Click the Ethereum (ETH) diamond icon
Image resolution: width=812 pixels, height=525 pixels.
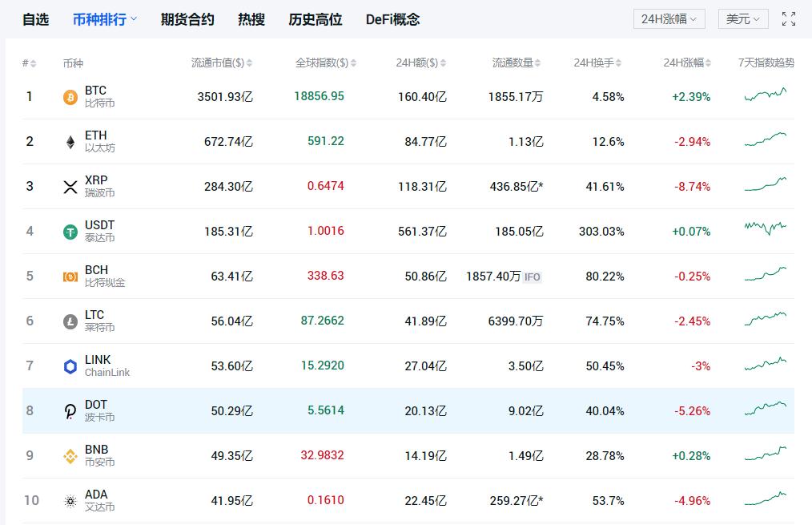click(70, 142)
